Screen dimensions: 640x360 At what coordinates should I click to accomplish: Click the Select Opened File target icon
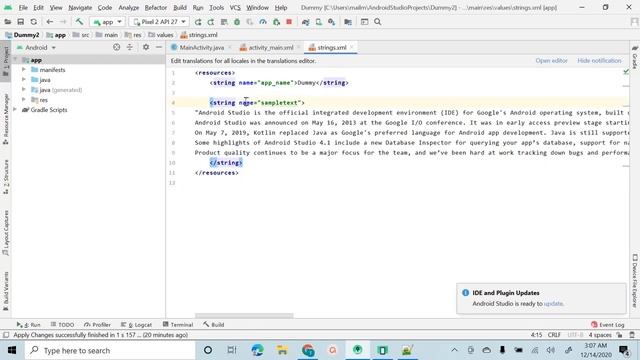117,48
